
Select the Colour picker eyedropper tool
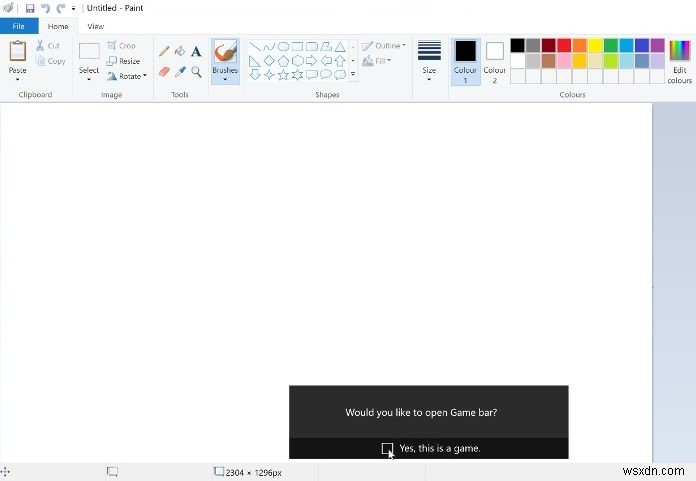click(180, 71)
